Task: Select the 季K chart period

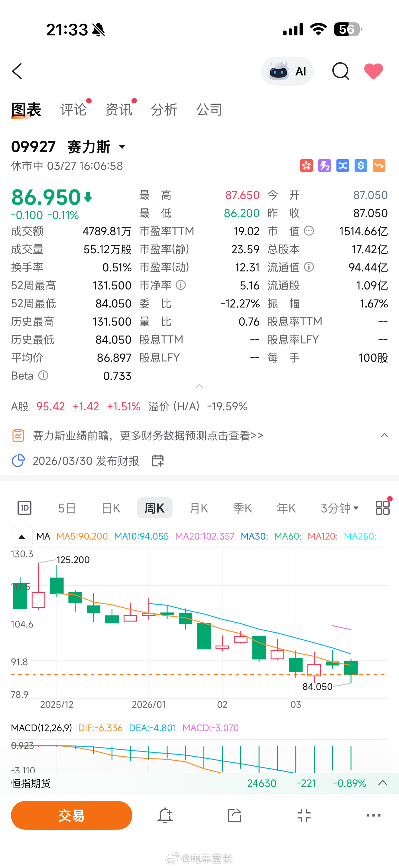Action: click(x=242, y=508)
